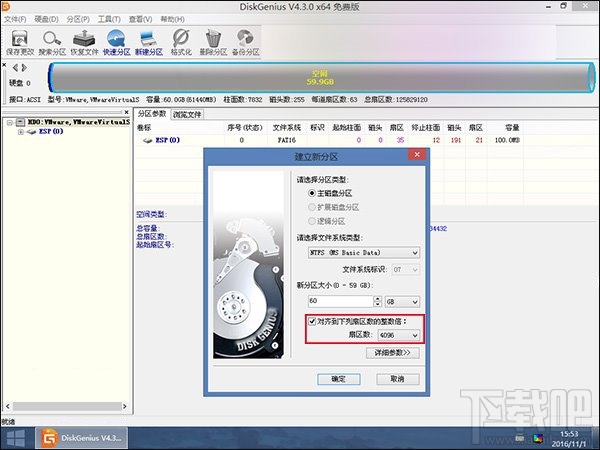The height and width of the screenshot is (450, 600).
Task: Open the View (查看) menu
Action: click(x=140, y=19)
